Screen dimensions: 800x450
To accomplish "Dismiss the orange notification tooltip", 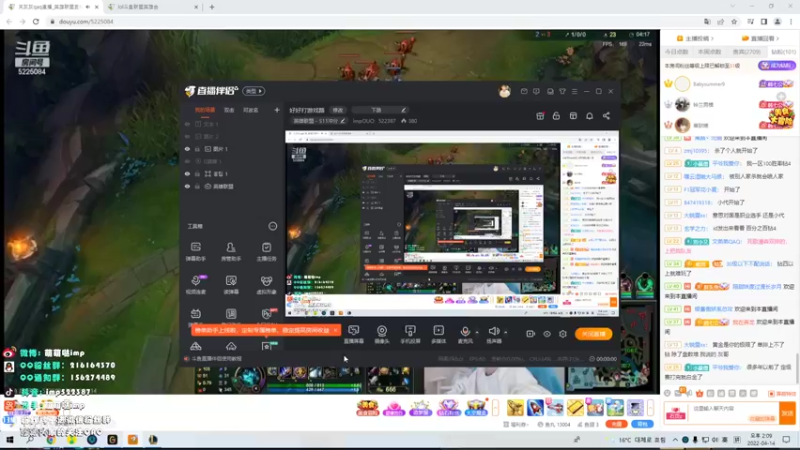I will 335,330.
